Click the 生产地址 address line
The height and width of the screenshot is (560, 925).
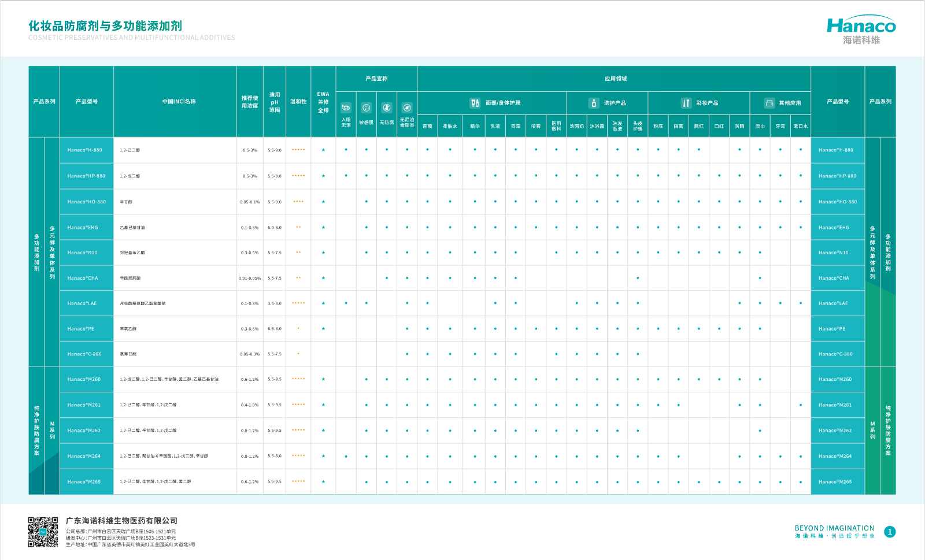pos(131,544)
